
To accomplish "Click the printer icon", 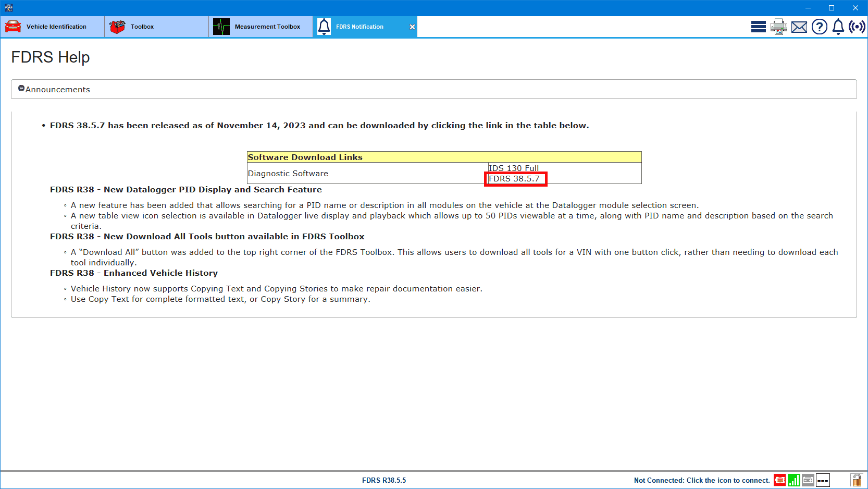I will (x=778, y=27).
